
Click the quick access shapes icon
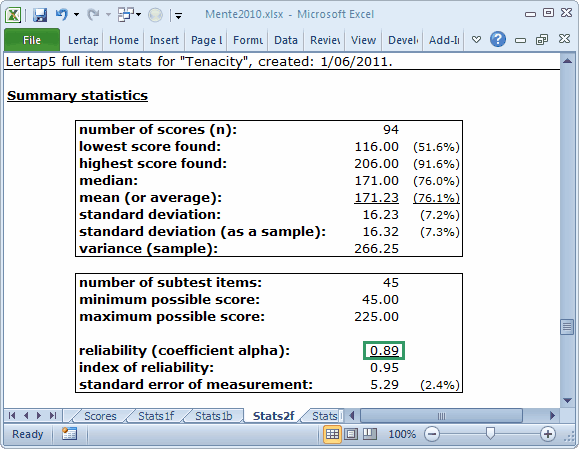point(126,15)
